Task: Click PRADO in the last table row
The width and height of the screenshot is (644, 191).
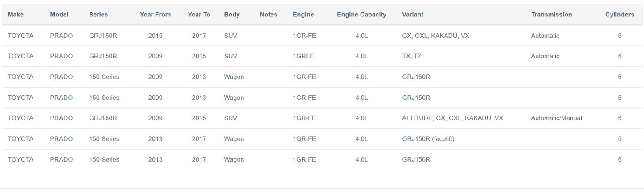Action: coord(61,160)
